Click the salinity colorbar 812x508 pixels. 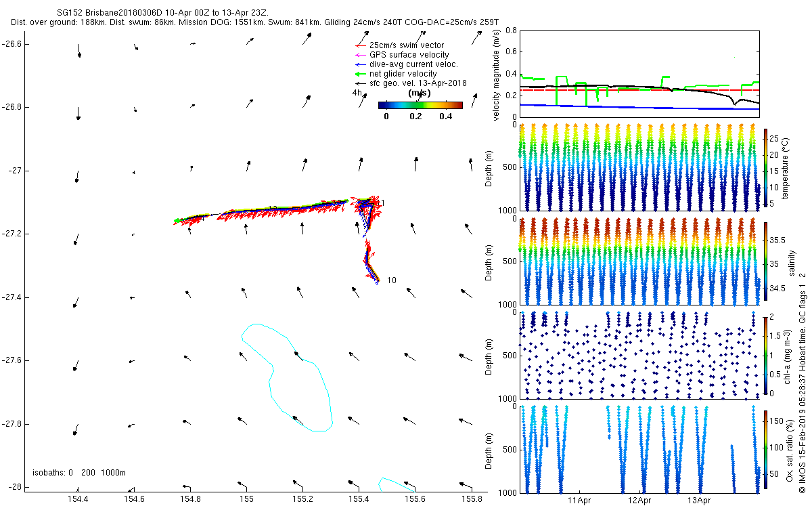(x=766, y=261)
